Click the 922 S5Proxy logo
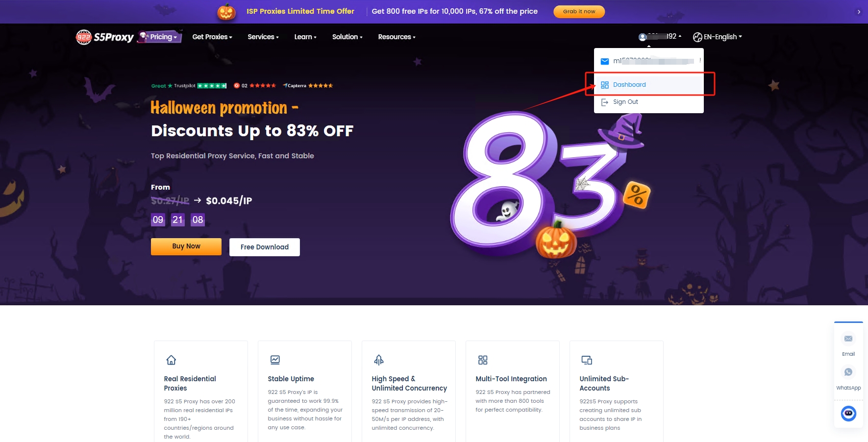Image resolution: width=868 pixels, height=442 pixels. click(105, 37)
